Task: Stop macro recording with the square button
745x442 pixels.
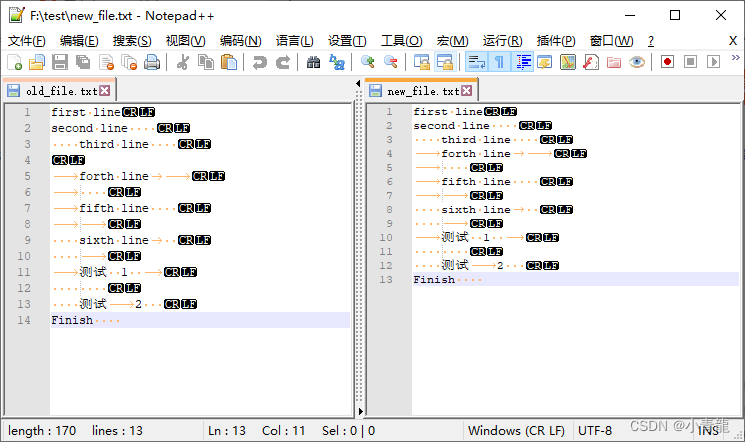Action: point(690,62)
